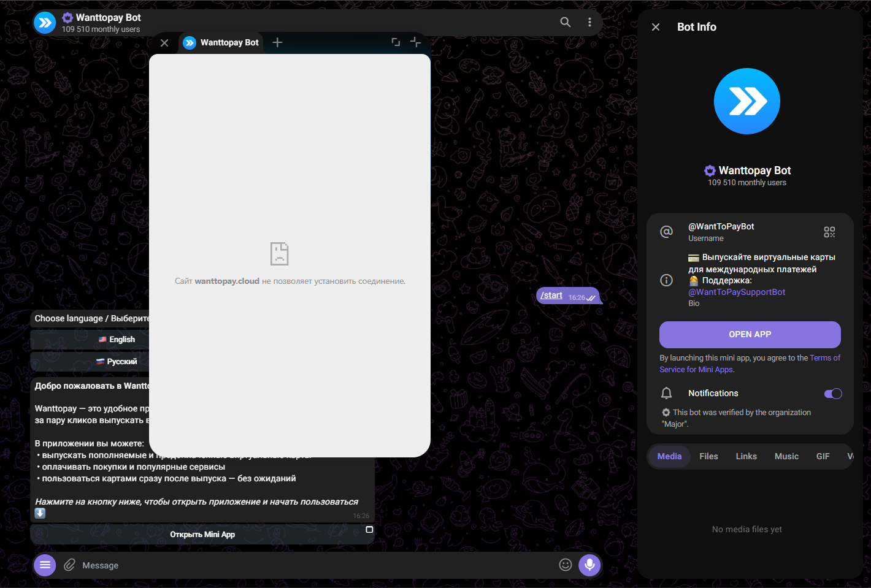
Task: Switch to the Music tab
Action: tap(786, 456)
